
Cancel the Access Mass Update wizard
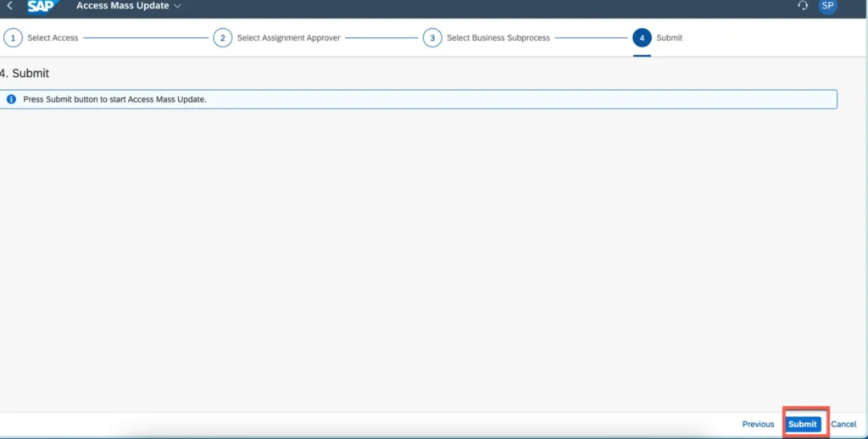point(843,424)
